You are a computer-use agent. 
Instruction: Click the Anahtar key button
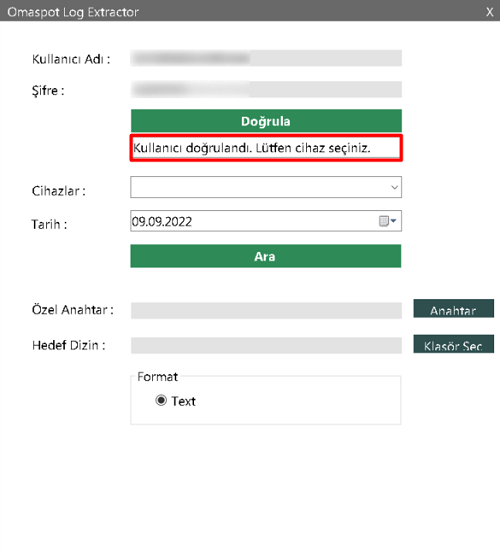coord(454,308)
